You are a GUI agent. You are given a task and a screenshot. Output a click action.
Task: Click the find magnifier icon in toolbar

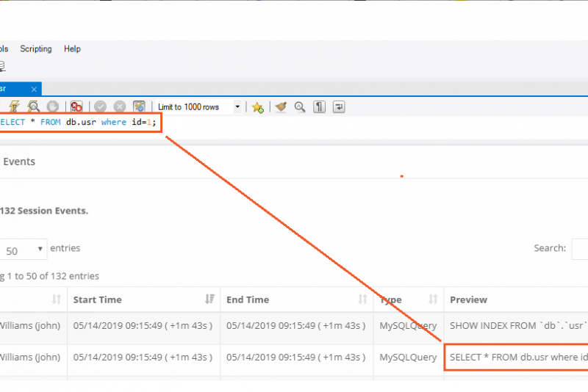300,107
